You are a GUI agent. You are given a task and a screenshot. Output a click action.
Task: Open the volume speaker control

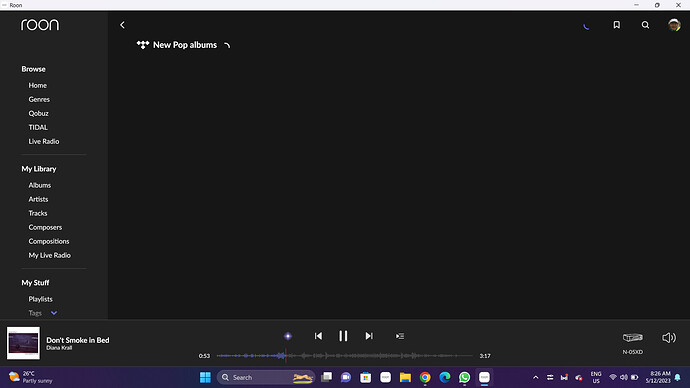click(669, 337)
